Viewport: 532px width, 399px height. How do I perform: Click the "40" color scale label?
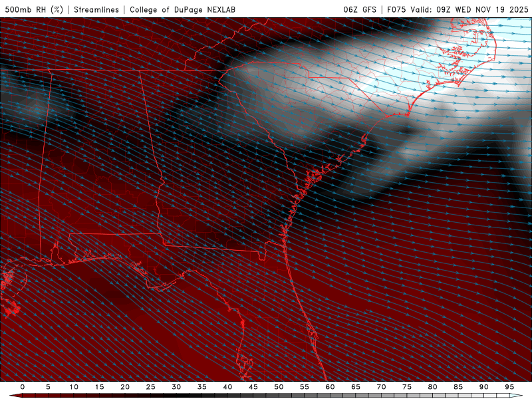[x=227, y=387]
